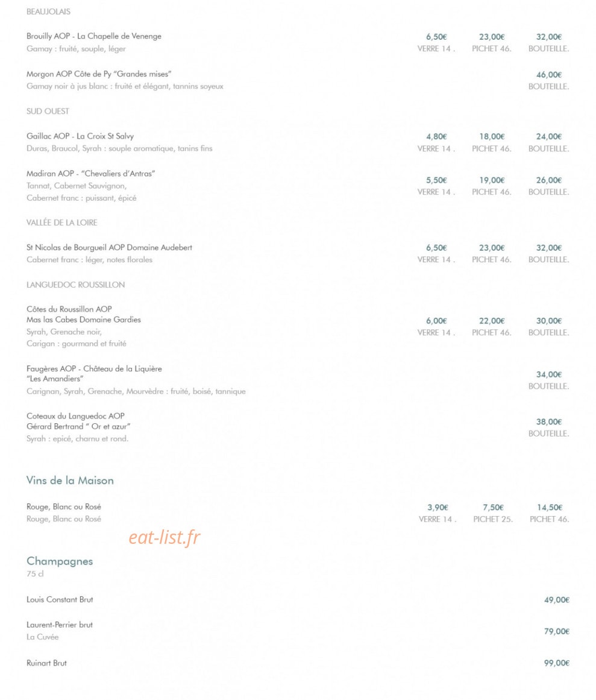Click the Ruinart Brut 99,00€ price
This screenshot has width=596, height=700.
click(557, 663)
